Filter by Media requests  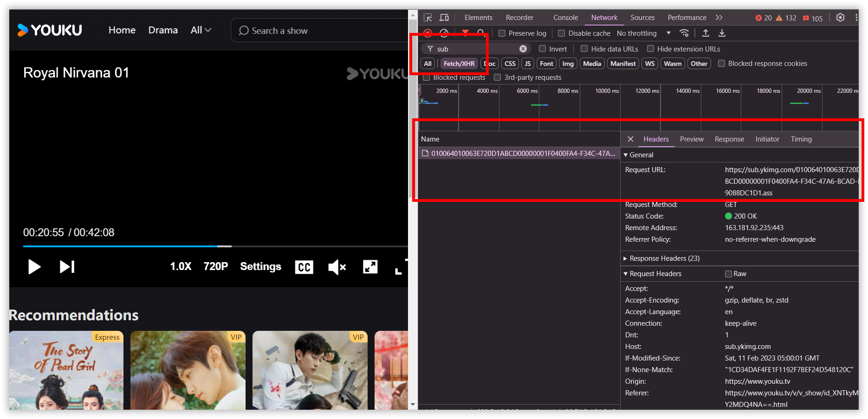pos(592,64)
